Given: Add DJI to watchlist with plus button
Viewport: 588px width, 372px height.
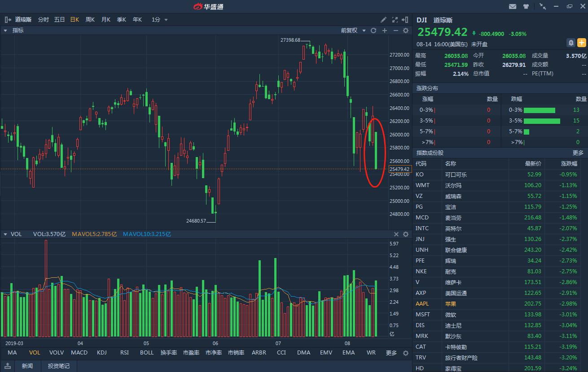Looking at the screenshot, I should pyautogui.click(x=582, y=43).
